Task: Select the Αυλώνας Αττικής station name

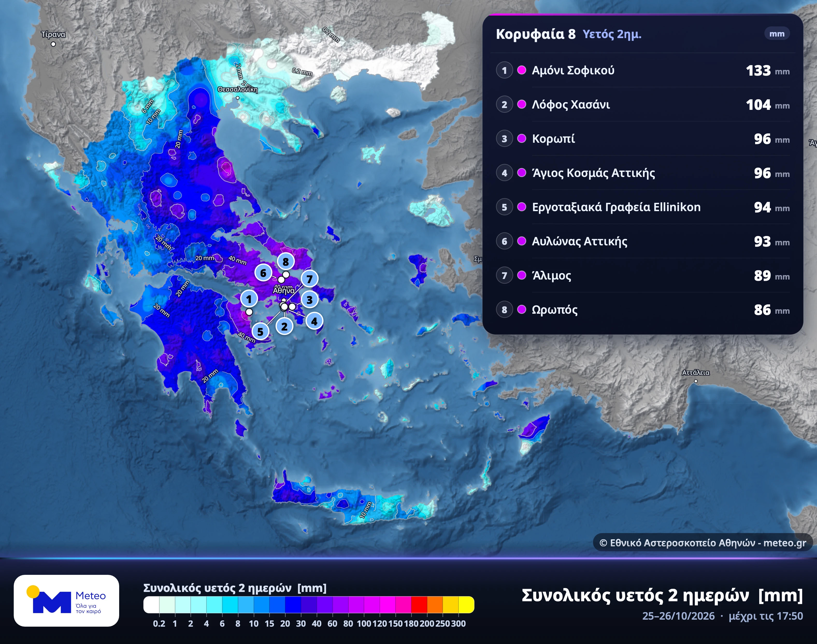Action: pyautogui.click(x=579, y=241)
